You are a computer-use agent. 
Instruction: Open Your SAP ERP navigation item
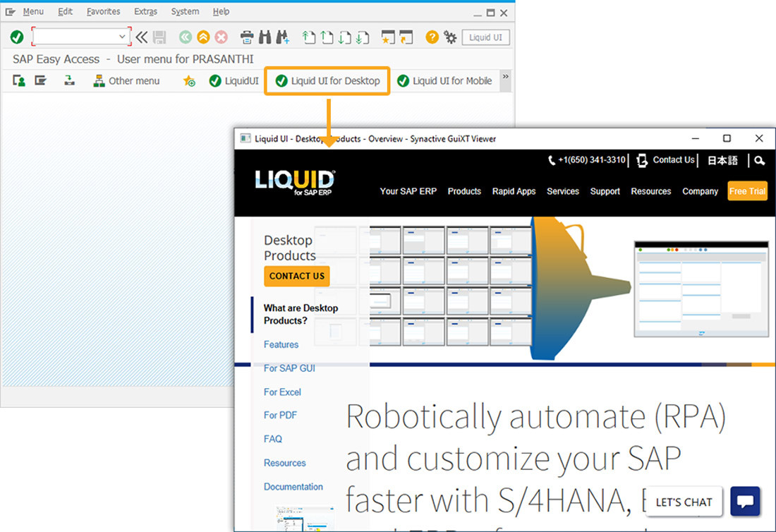point(408,191)
